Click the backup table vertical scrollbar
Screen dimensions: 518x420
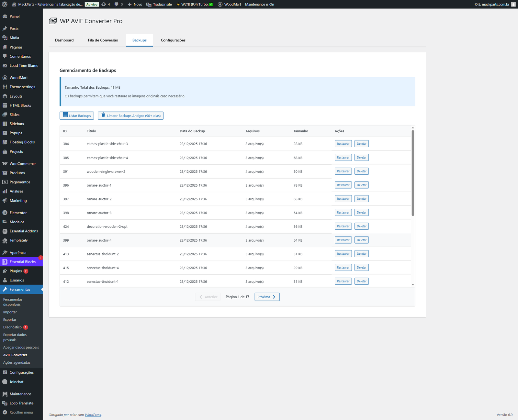coord(413,173)
